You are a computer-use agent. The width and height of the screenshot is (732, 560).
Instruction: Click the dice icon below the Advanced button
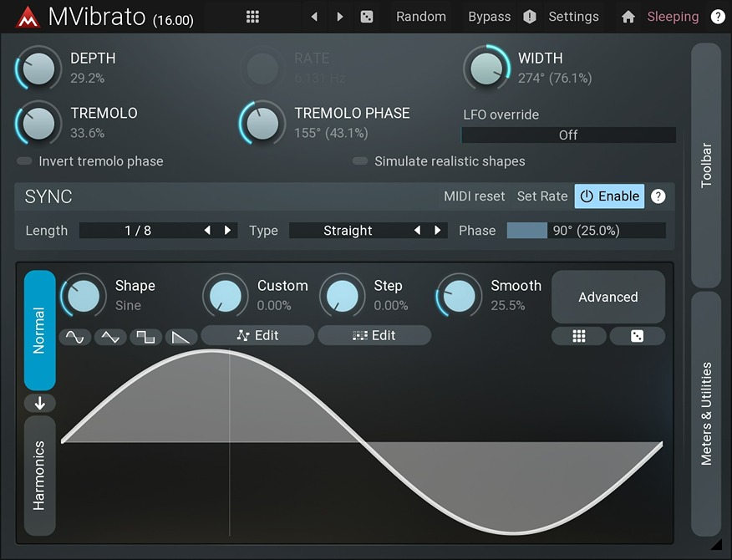coord(637,336)
